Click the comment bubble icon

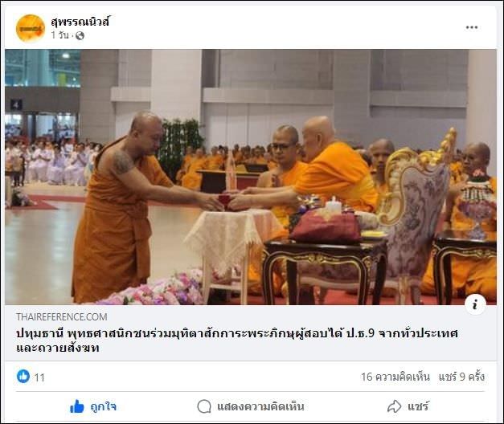pyautogui.click(x=204, y=406)
